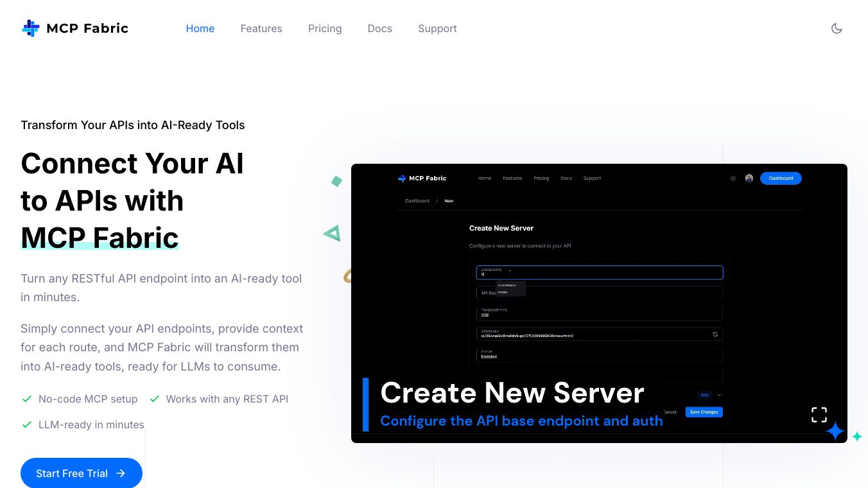Click the large "Create New Server" caption overlay
Viewport: 868px width, 488px height.
pyautogui.click(x=512, y=393)
